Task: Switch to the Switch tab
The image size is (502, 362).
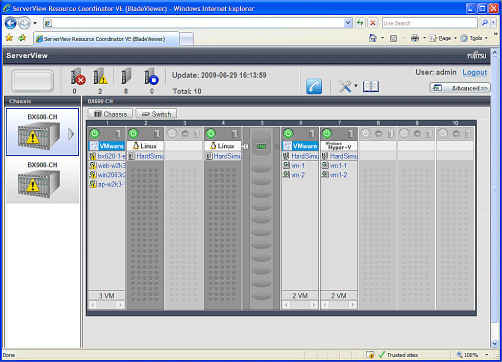Action: (x=156, y=114)
